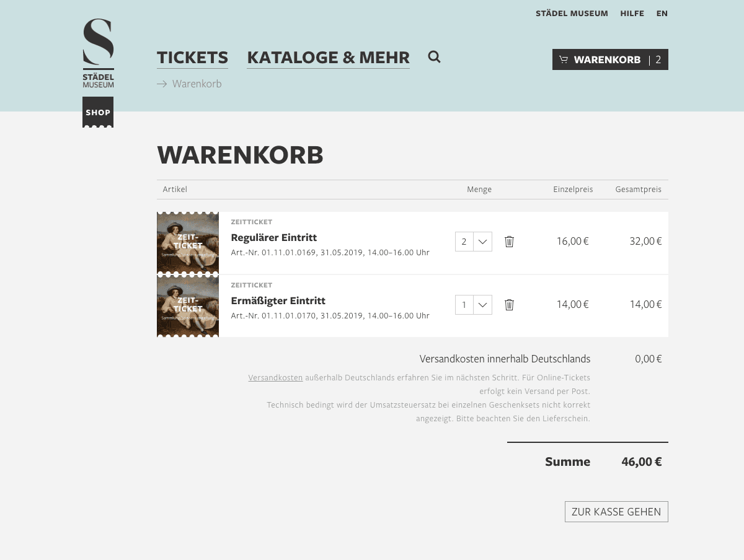This screenshot has height=560, width=744.
Task: Click the Zur Kasse gehen button
Action: tap(616, 512)
